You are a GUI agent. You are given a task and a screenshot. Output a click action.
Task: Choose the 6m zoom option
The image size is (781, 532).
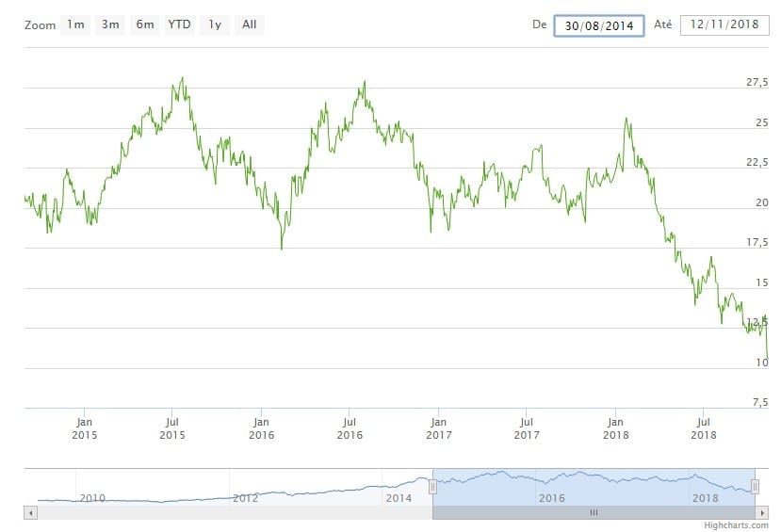point(144,24)
